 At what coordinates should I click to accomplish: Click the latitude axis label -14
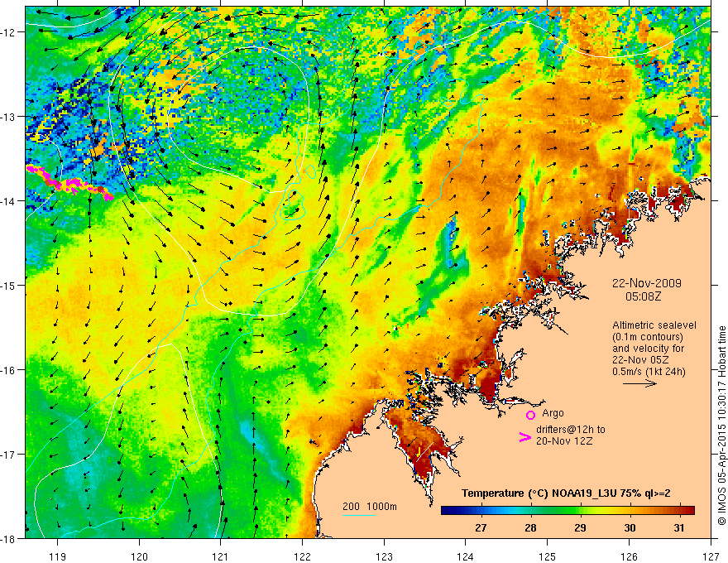coord(8,200)
